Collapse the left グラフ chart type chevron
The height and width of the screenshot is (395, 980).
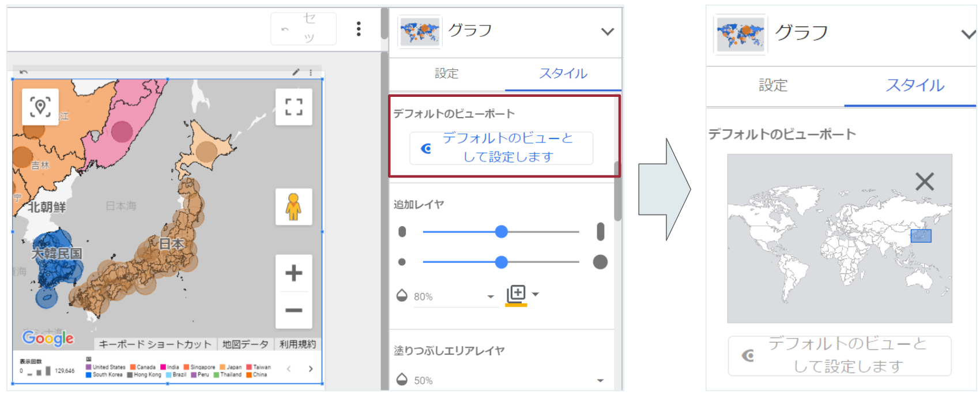(607, 32)
